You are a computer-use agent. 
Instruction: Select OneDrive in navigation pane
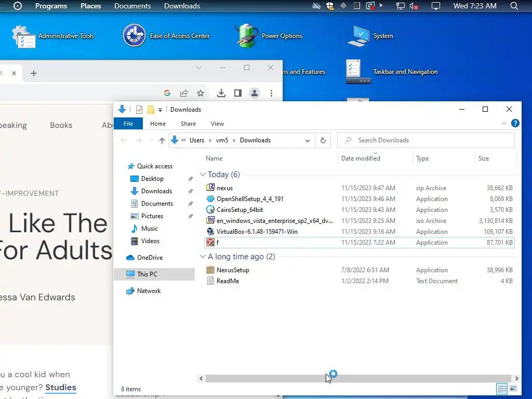pos(150,258)
